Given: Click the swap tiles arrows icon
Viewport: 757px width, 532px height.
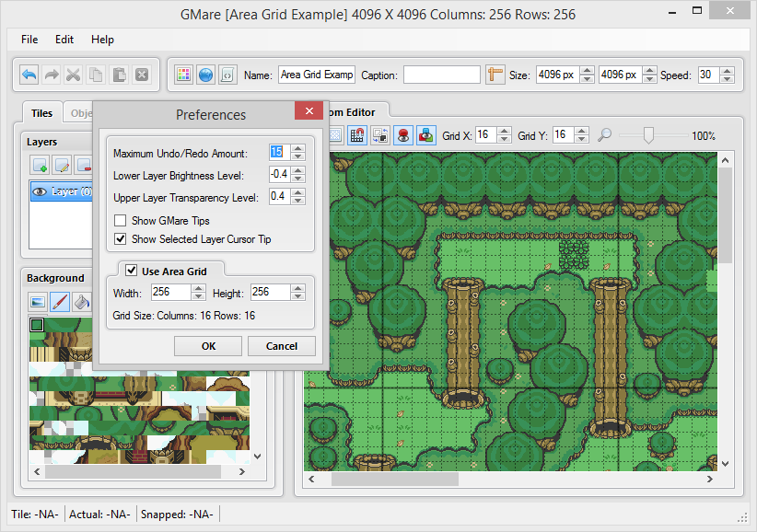Looking at the screenshot, I should point(380,135).
